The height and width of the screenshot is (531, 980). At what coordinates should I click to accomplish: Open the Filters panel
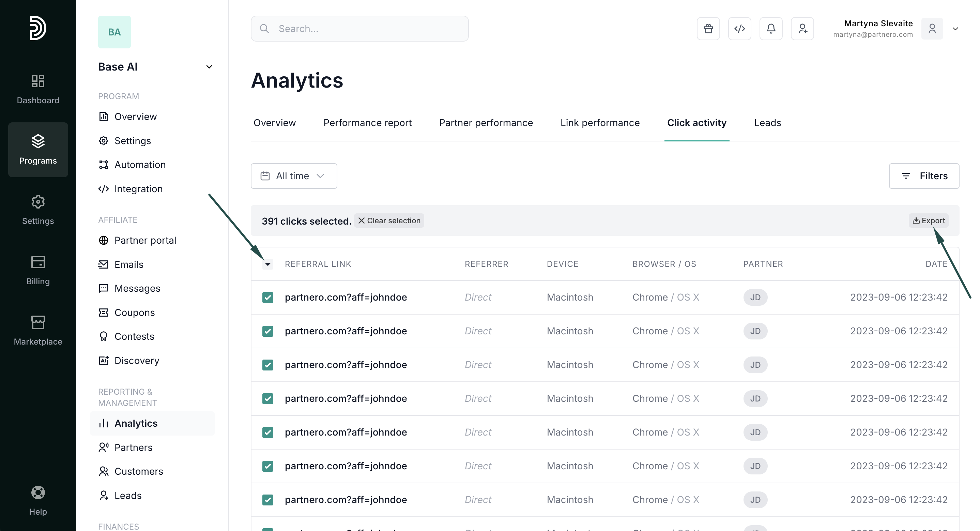click(x=924, y=176)
